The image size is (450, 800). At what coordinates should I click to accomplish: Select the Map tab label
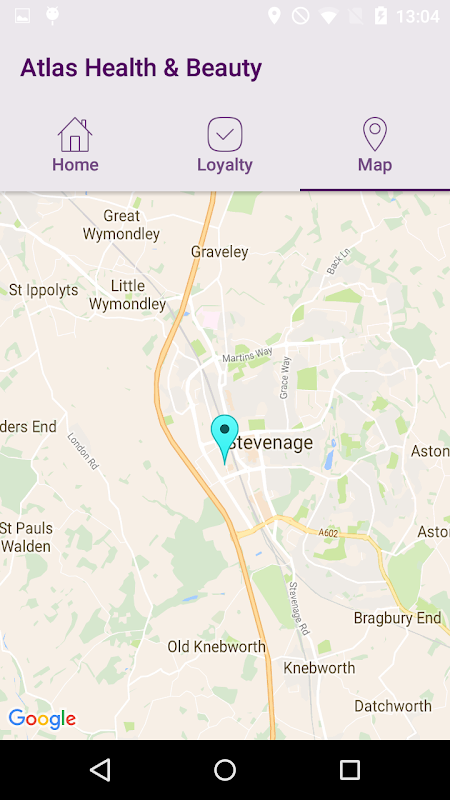point(375,165)
